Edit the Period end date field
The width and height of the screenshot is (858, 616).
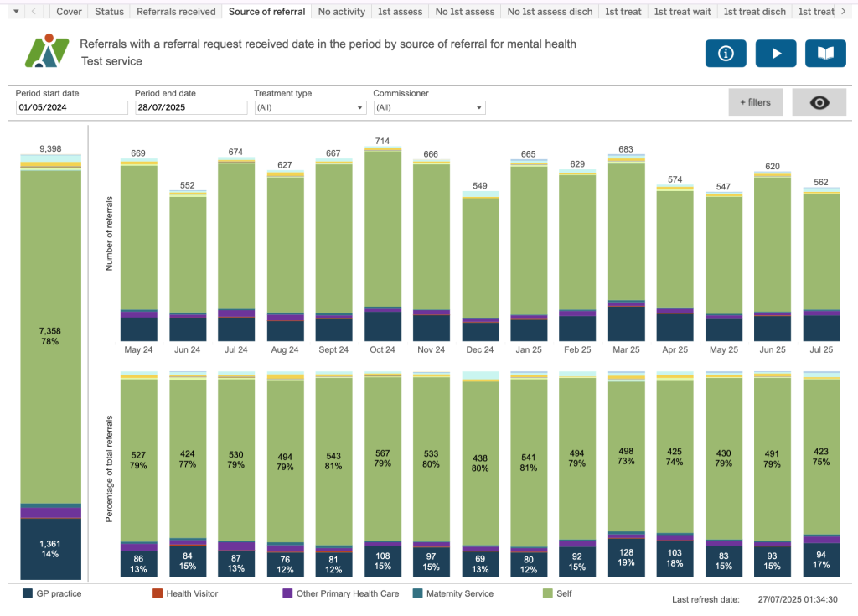[190, 108]
